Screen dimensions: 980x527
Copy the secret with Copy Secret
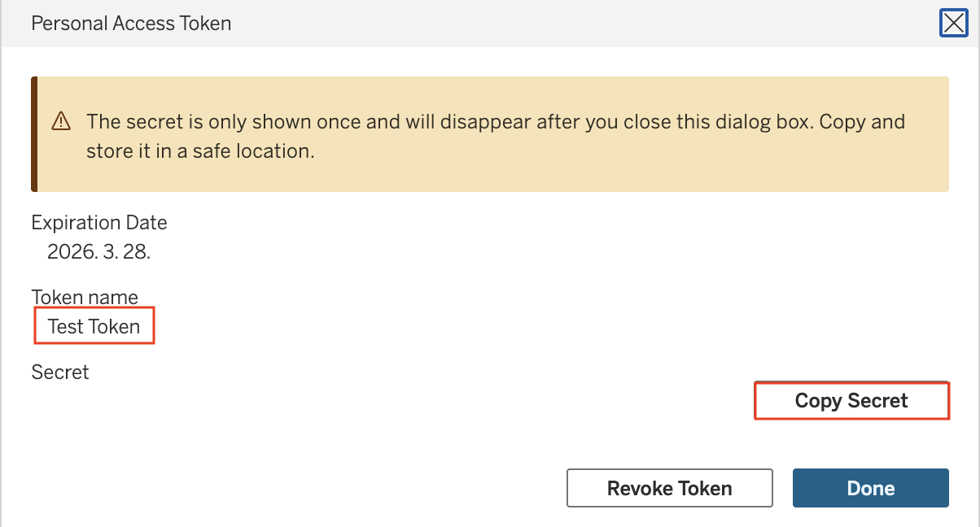tap(851, 400)
